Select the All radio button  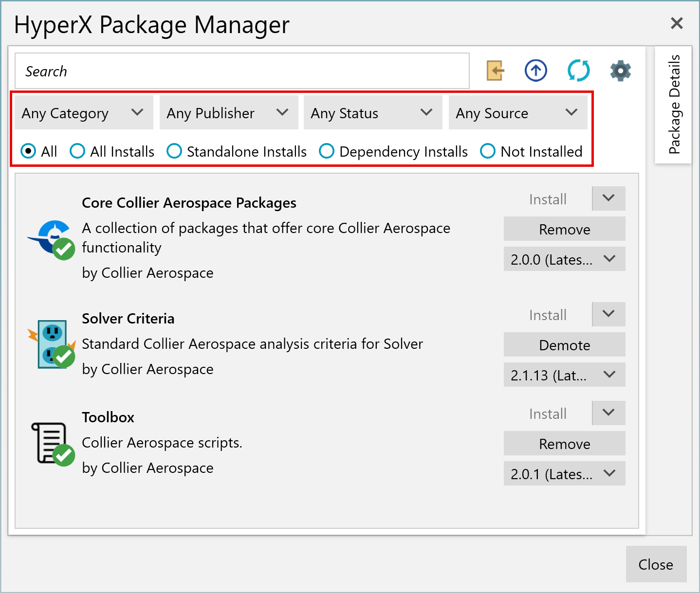(28, 151)
